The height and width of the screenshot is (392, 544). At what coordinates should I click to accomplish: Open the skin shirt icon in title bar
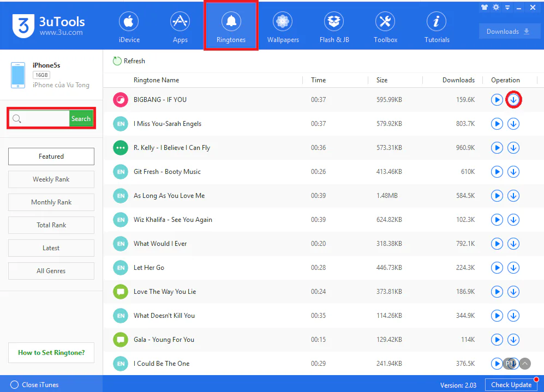click(485, 7)
